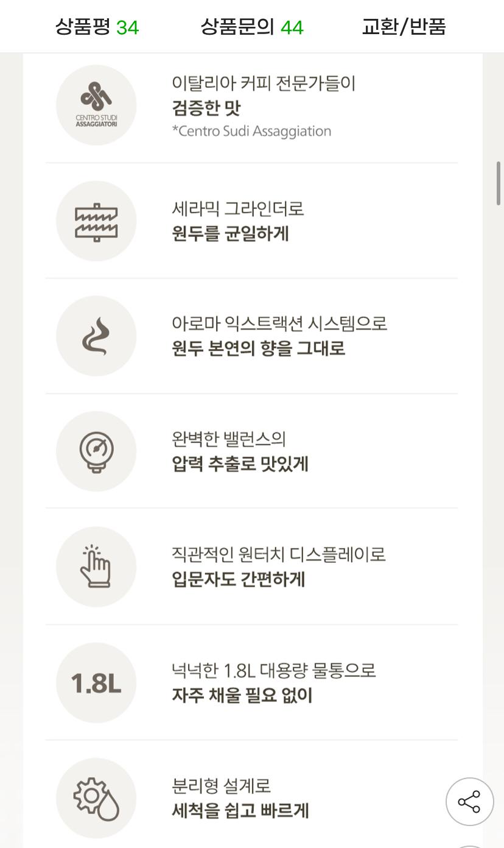Open the 교환/반품 tab
Viewport: 504px width, 848px height.
click(x=404, y=27)
